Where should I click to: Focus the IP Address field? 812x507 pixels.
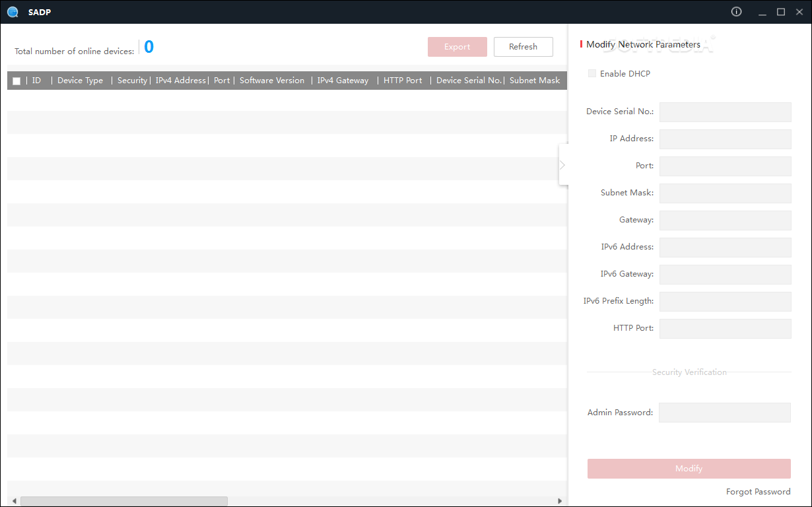[725, 139]
